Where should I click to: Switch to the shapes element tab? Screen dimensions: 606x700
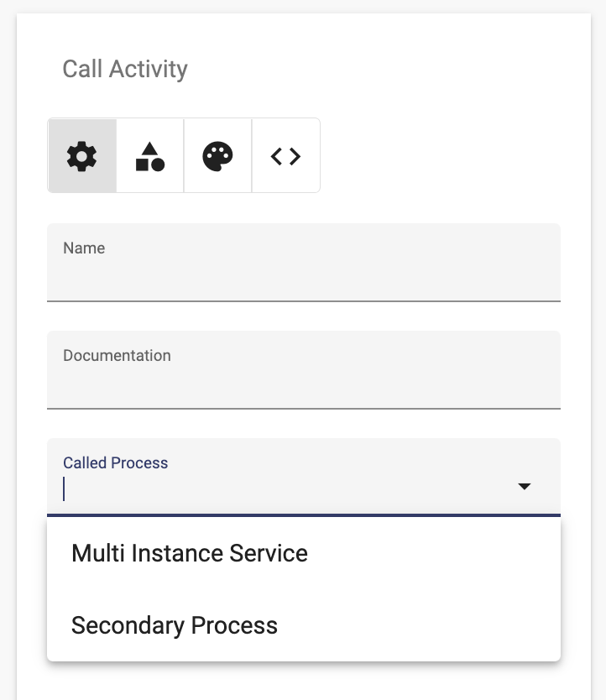click(150, 156)
